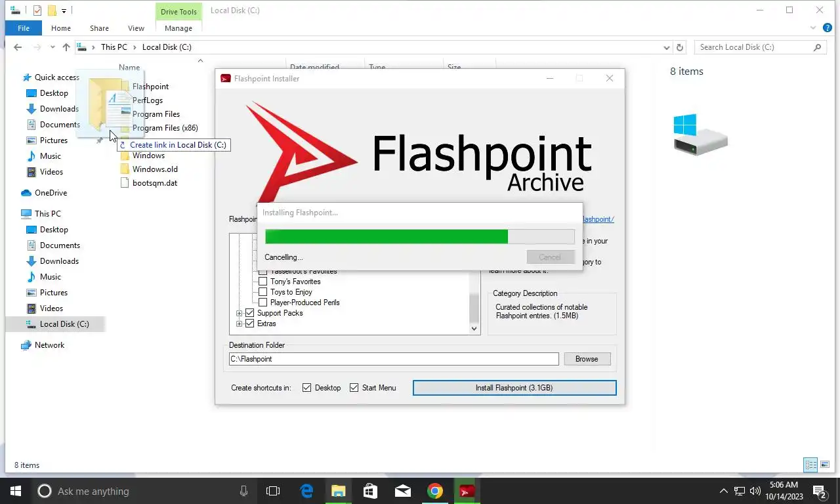Switch to the Share ribbon tab
This screenshot has width=840, height=504.
[x=99, y=28]
